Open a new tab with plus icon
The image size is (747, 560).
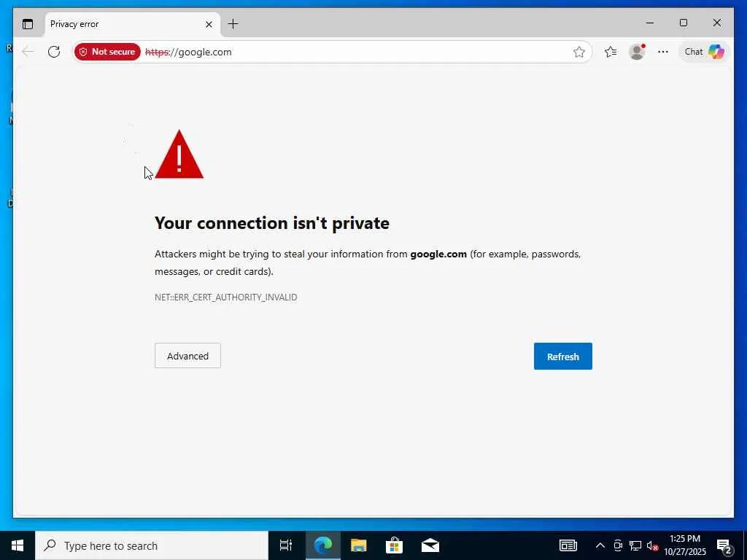click(233, 24)
